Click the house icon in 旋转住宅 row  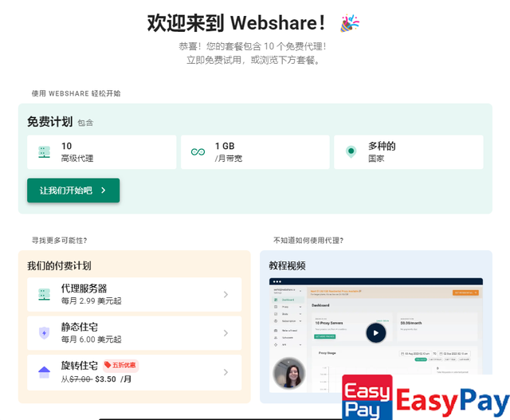pos(45,372)
